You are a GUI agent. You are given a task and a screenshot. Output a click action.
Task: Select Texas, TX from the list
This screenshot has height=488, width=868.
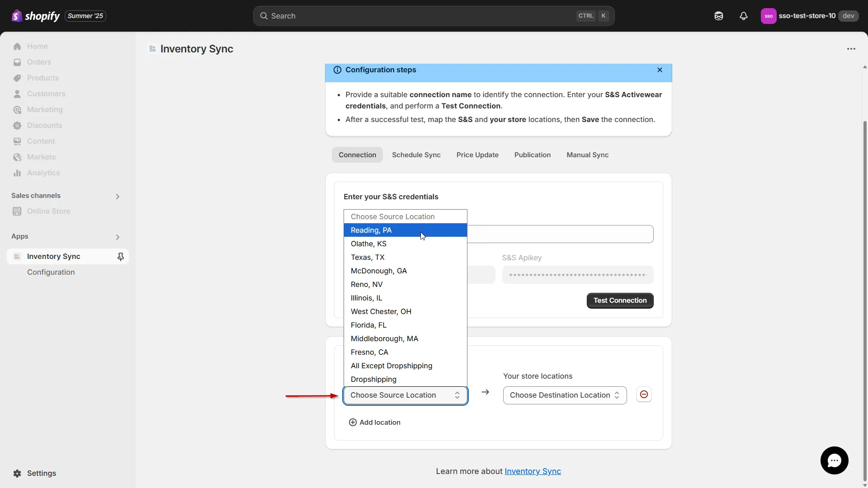pyautogui.click(x=406, y=257)
